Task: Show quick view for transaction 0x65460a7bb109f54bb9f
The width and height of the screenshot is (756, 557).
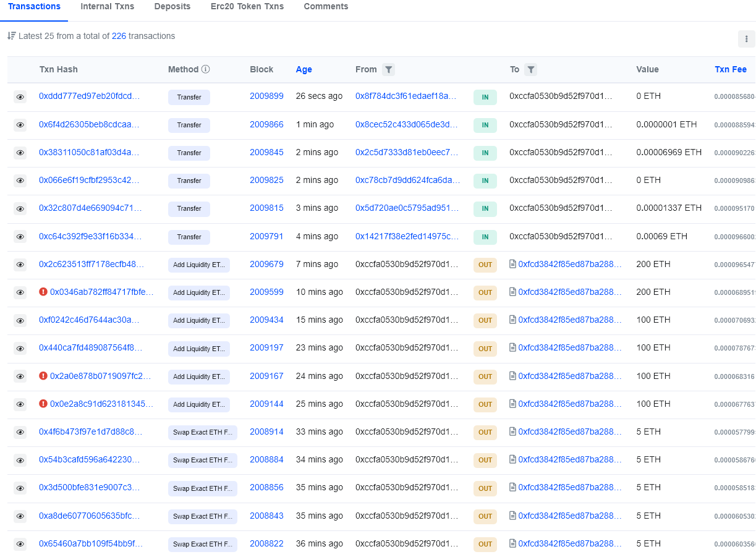Action: 20,544
